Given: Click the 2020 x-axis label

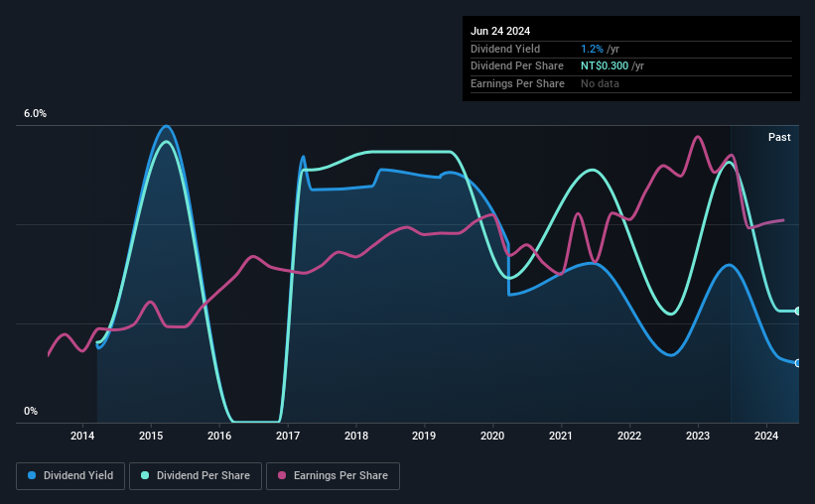Looking at the screenshot, I should [x=492, y=436].
